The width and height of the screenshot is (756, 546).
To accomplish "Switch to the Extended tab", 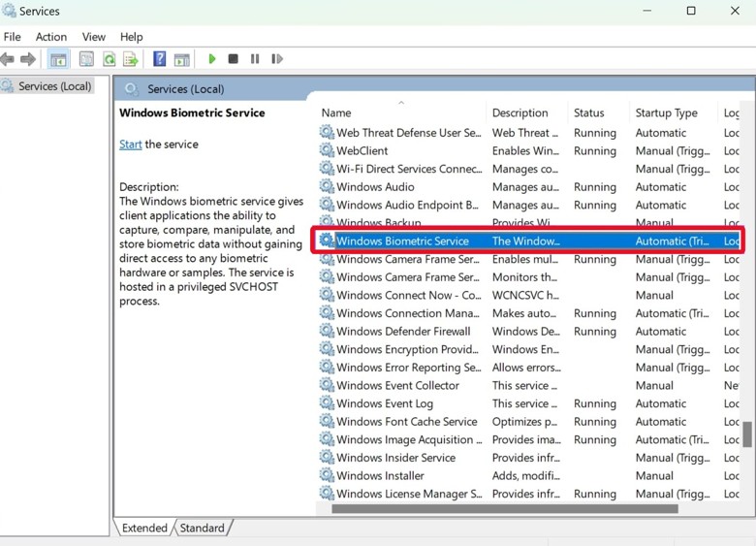I will tap(144, 528).
